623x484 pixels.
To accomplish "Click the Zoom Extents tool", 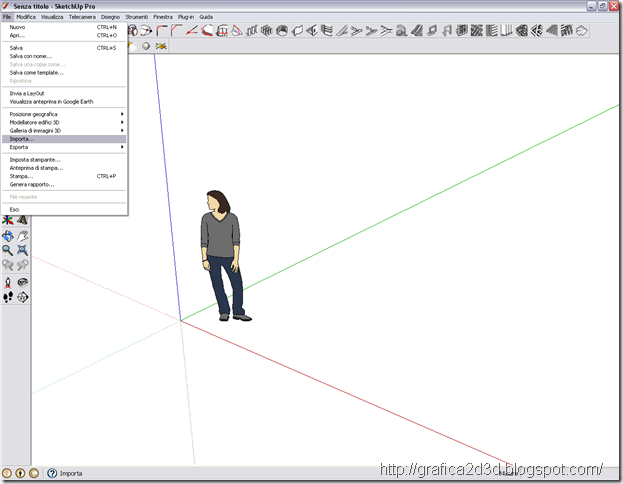I will (23, 250).
